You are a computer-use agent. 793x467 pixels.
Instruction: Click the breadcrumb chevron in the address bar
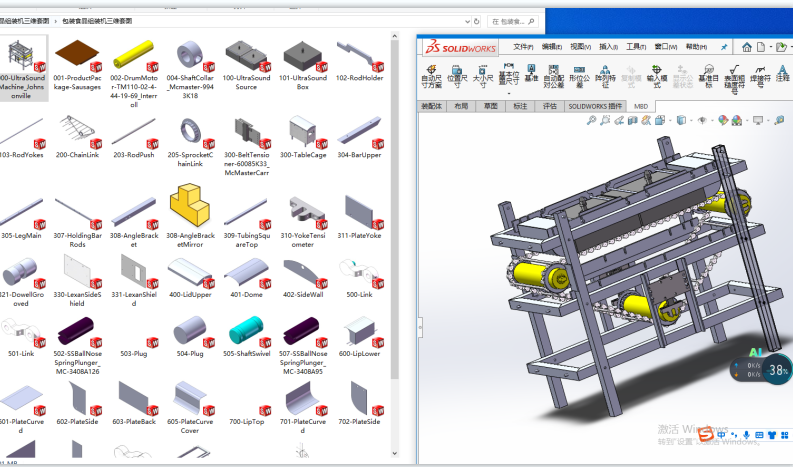click(56, 21)
